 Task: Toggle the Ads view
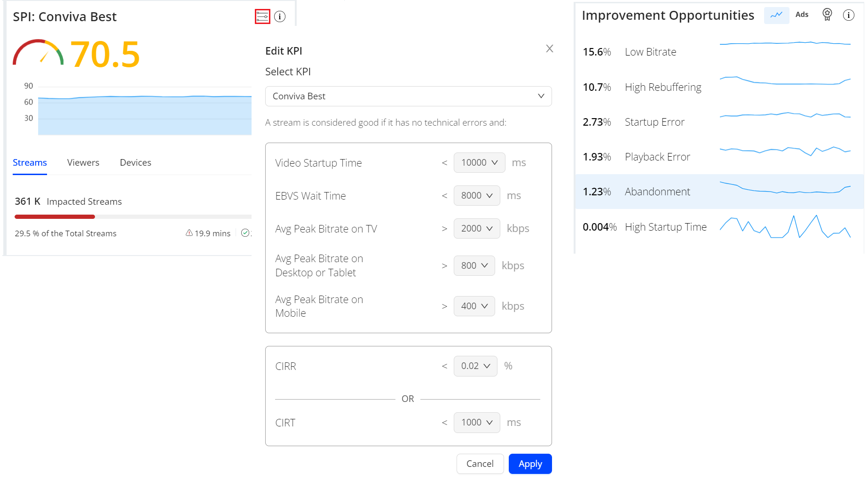pyautogui.click(x=802, y=15)
